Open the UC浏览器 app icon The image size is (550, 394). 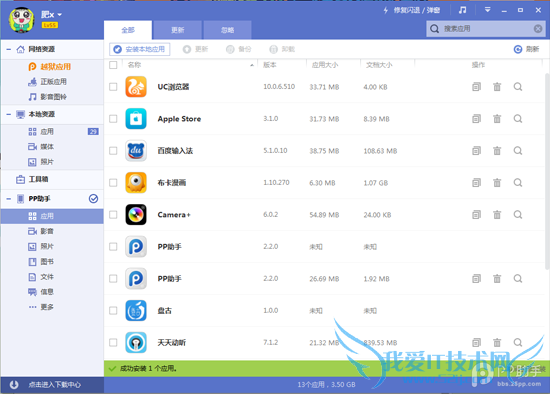pyautogui.click(x=136, y=87)
